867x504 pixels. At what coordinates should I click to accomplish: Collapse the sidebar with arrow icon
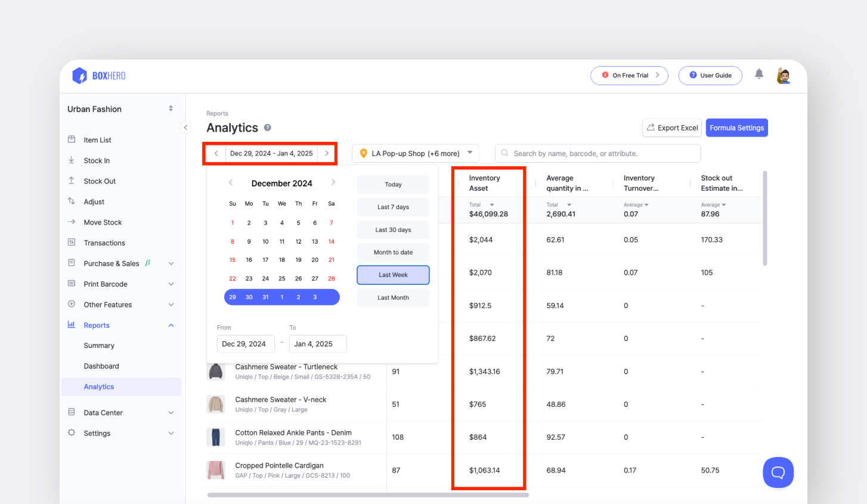(x=185, y=127)
